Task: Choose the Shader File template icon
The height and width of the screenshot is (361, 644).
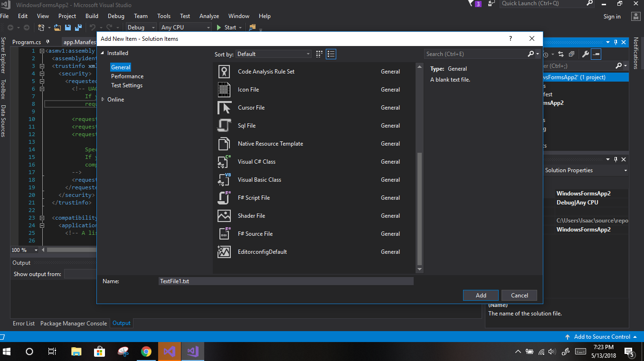Action: pyautogui.click(x=224, y=216)
